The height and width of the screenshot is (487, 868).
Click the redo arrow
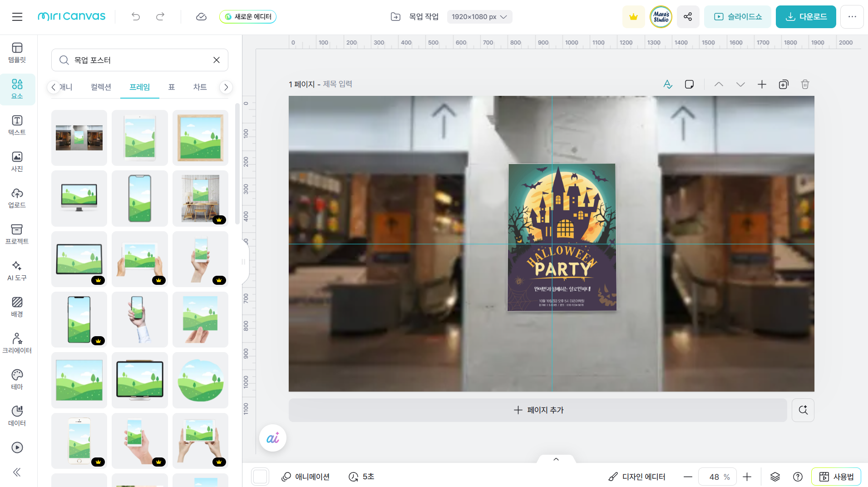tap(160, 17)
